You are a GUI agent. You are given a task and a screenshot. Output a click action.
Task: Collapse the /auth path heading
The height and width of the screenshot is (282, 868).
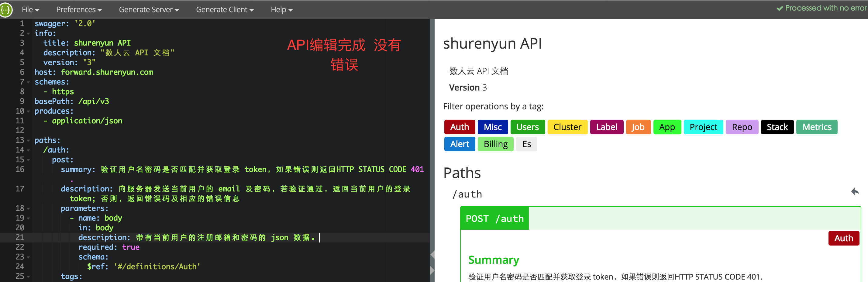pos(467,194)
